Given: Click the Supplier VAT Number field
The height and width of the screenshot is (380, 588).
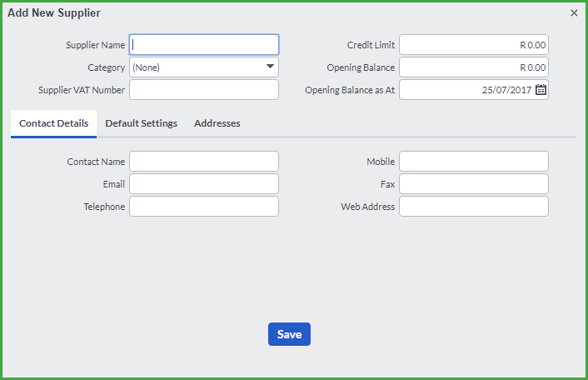Looking at the screenshot, I should [204, 90].
